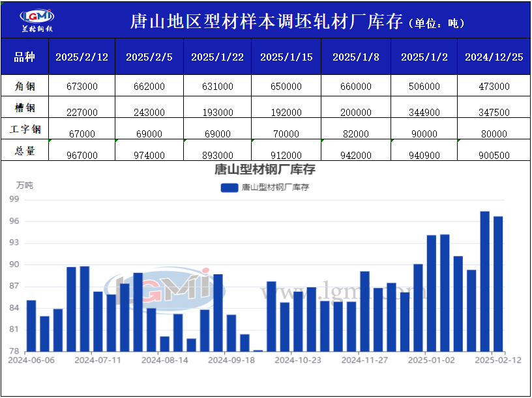Image resolution: width=532 pixels, height=398 pixels.
Task: Click the LGMI logo in the header
Action: click(x=37, y=20)
